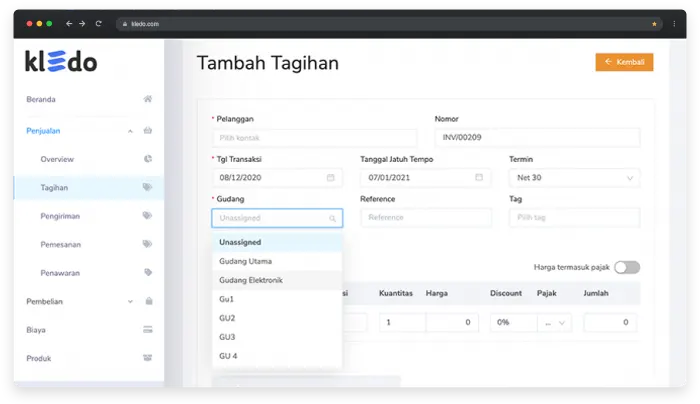Click the Kembali button
This screenshot has height=404, width=700.
(x=624, y=62)
